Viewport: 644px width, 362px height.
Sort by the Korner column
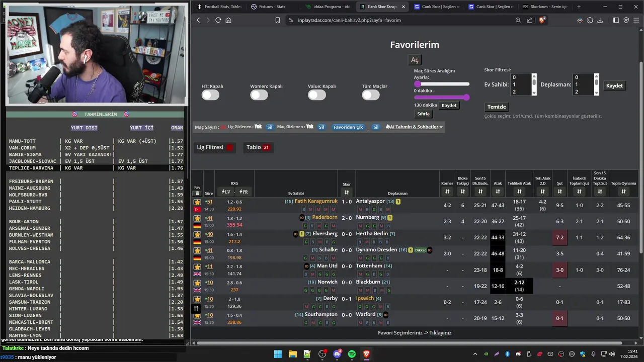click(x=447, y=192)
